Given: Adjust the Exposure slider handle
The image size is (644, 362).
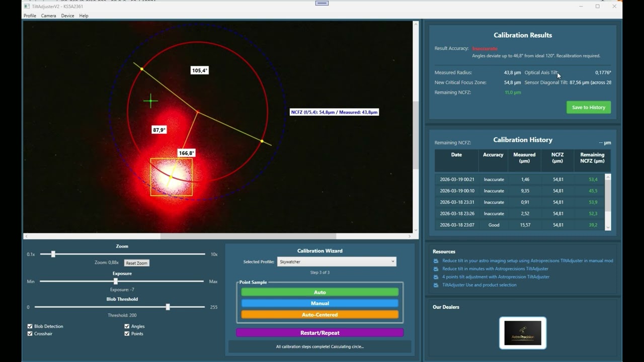Looking at the screenshot, I should pyautogui.click(x=115, y=281).
